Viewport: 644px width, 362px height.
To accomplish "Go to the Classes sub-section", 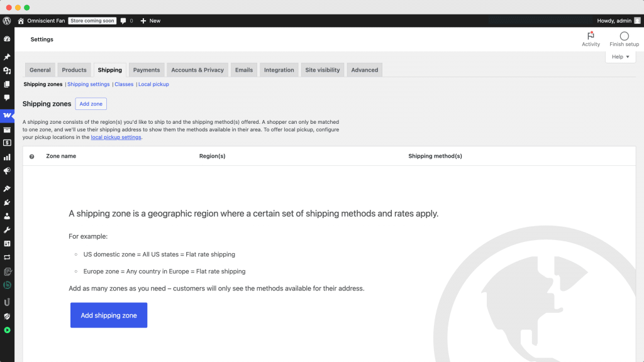I will click(x=124, y=84).
